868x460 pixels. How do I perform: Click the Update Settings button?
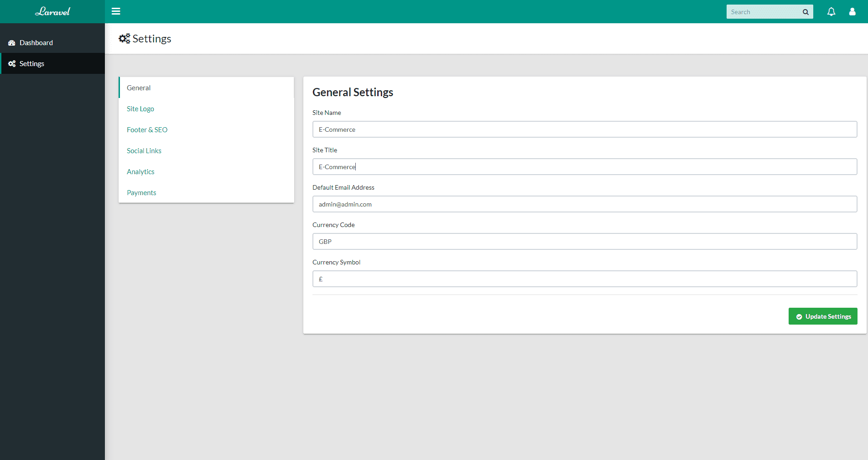tap(823, 316)
